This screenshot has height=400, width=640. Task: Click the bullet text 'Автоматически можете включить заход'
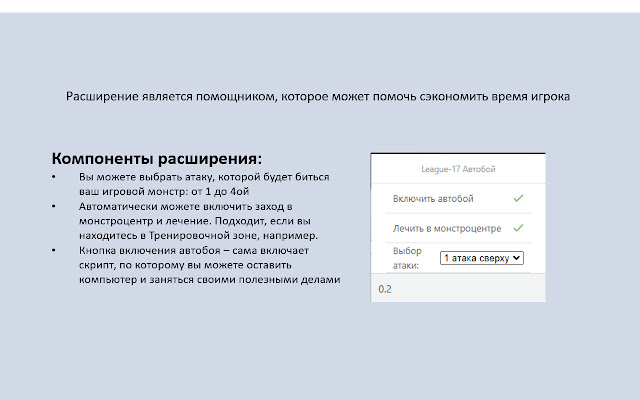198,221
